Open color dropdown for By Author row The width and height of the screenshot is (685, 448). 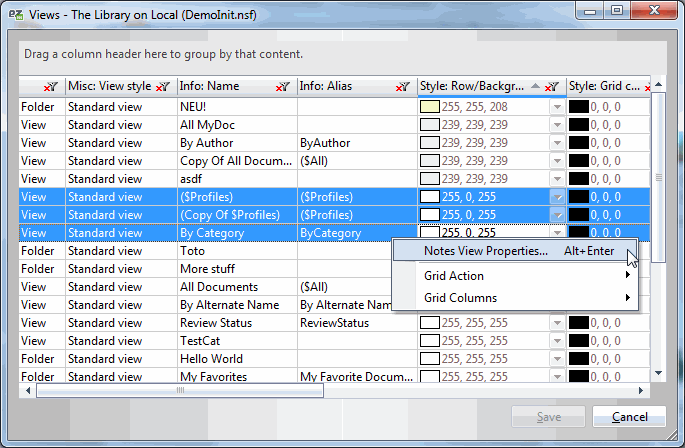[557, 143]
